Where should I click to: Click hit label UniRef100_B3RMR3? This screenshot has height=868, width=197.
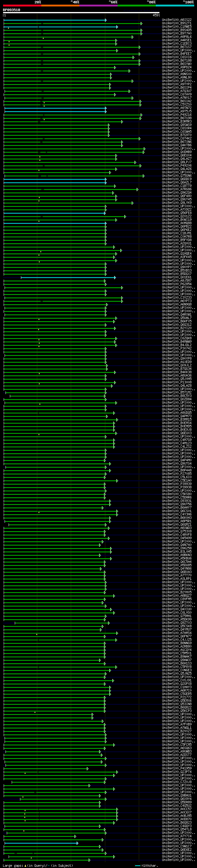click(177, 121)
